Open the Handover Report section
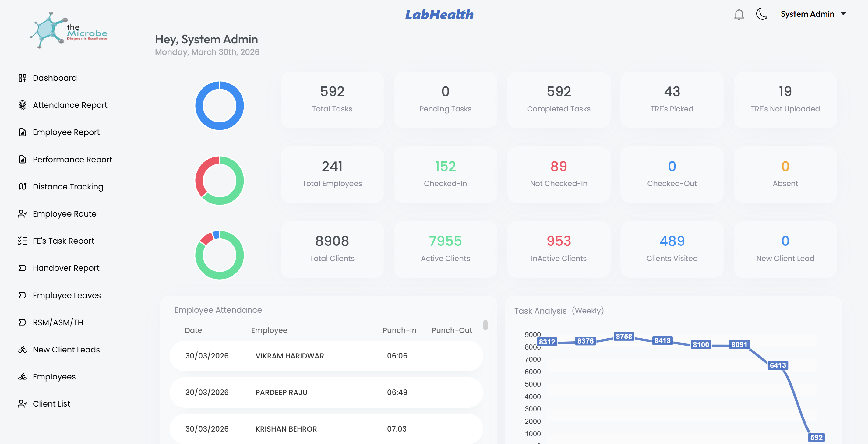868x444 pixels. [66, 268]
